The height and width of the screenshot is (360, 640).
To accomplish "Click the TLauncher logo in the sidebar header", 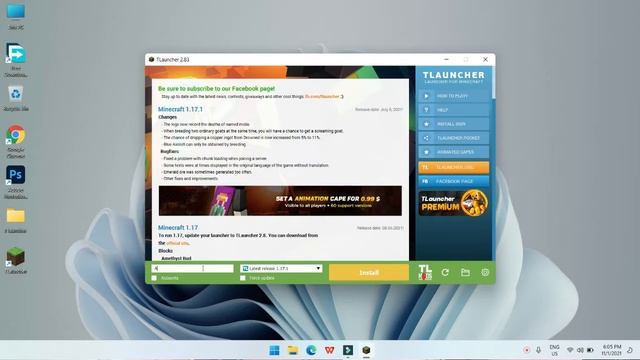I will 453,77.
